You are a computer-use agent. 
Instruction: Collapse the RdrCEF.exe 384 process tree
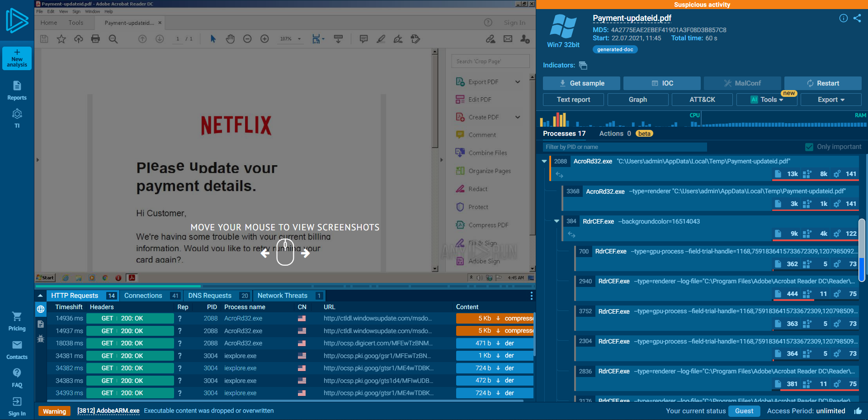[x=557, y=221]
